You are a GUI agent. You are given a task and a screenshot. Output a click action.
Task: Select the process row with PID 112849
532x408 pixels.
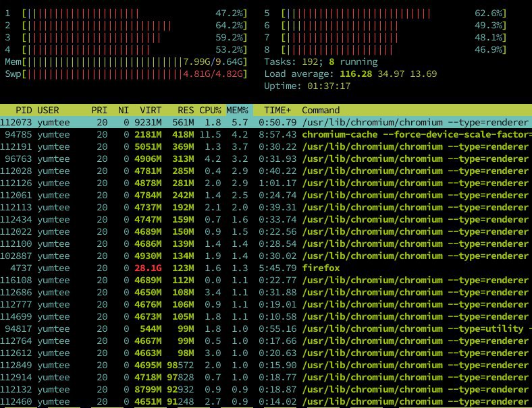tap(266, 366)
